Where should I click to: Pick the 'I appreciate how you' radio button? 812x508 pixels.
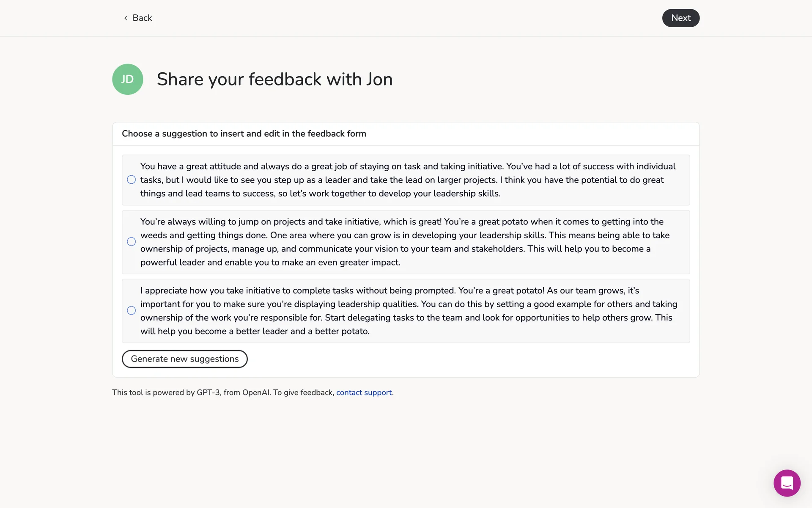[132, 311]
